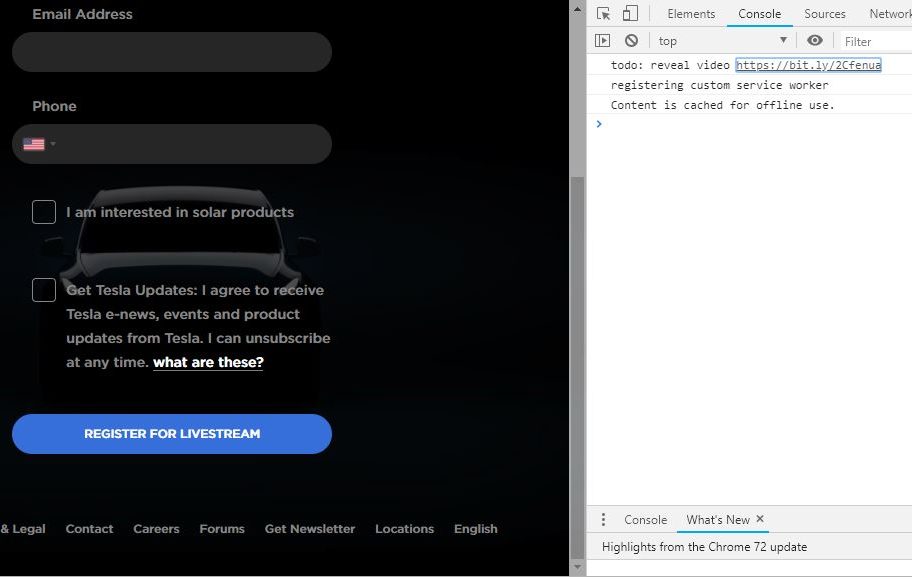Screen dimensions: 912x579
Task: Click the page scrollbar up arrow
Action: tap(577, 8)
